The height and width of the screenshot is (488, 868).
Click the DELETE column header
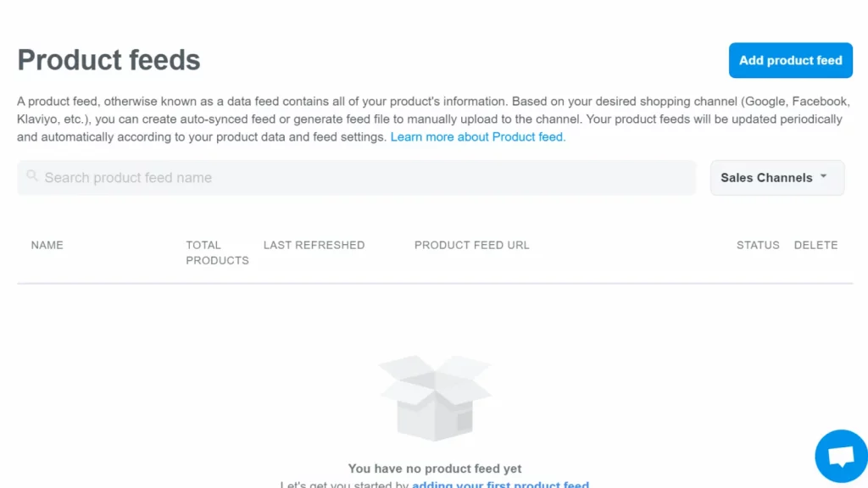coord(815,245)
